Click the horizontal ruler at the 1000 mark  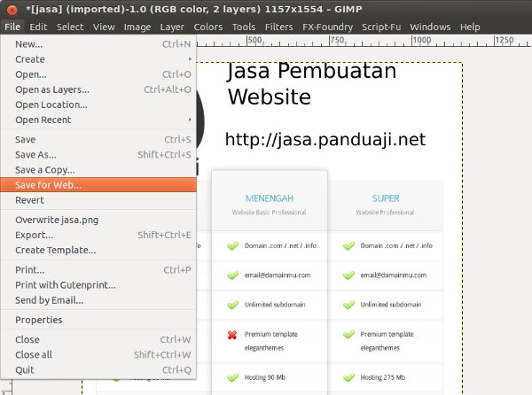pyautogui.click(x=422, y=40)
